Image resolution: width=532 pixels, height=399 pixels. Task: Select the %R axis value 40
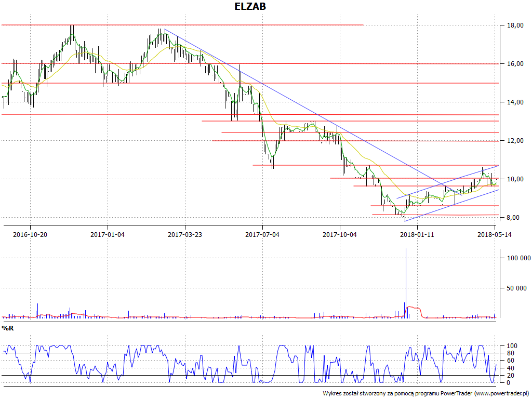pos(511,368)
